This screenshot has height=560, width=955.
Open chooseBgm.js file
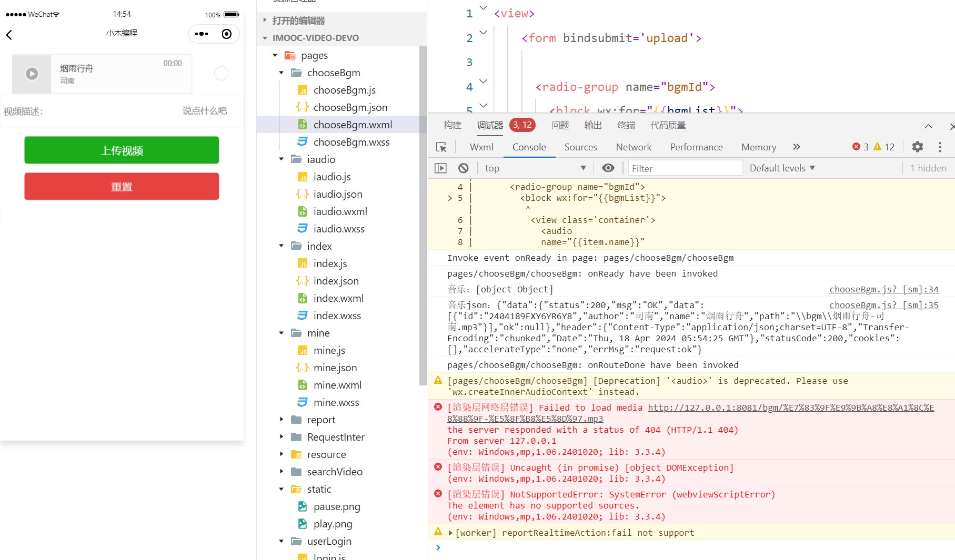pos(344,90)
